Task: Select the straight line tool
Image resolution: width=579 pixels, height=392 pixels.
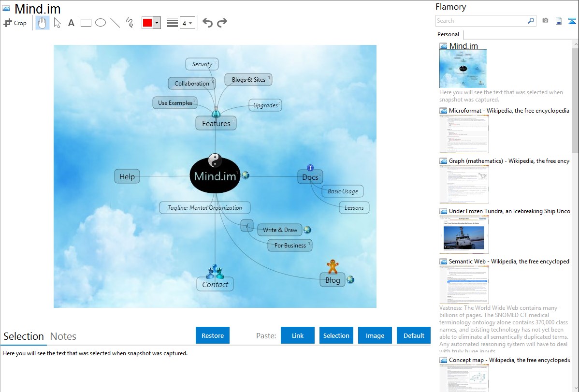Action: coord(115,23)
